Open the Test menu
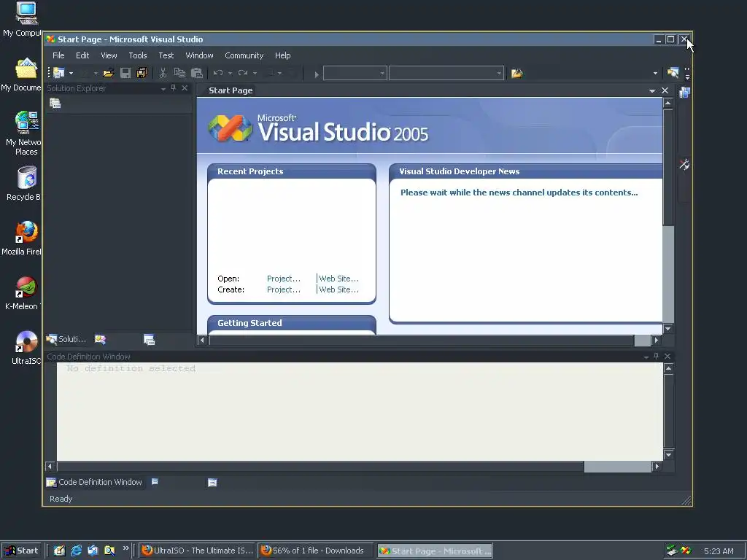Image resolution: width=747 pixels, height=560 pixels. click(166, 55)
